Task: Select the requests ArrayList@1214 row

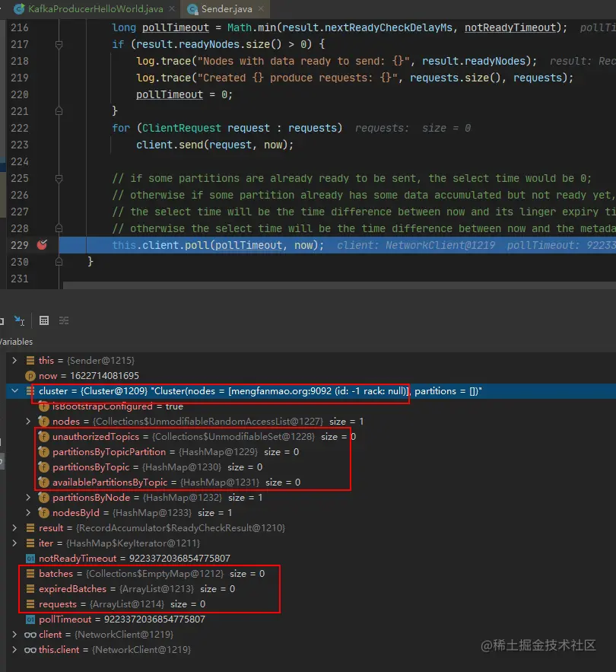Action: 311,604
